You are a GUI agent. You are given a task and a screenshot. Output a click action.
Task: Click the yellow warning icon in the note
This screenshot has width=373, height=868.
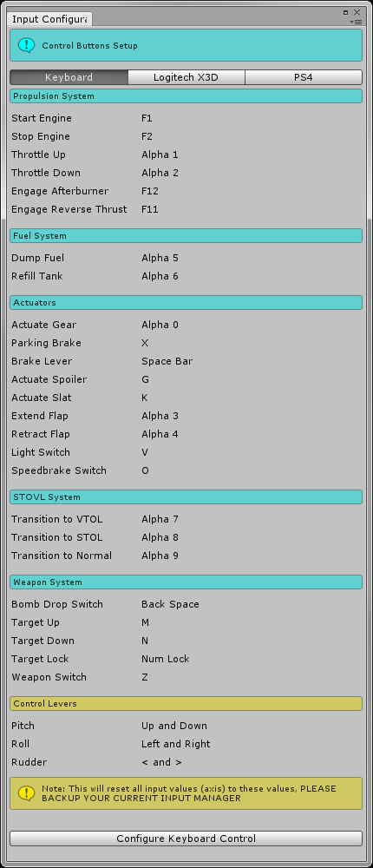click(26, 793)
